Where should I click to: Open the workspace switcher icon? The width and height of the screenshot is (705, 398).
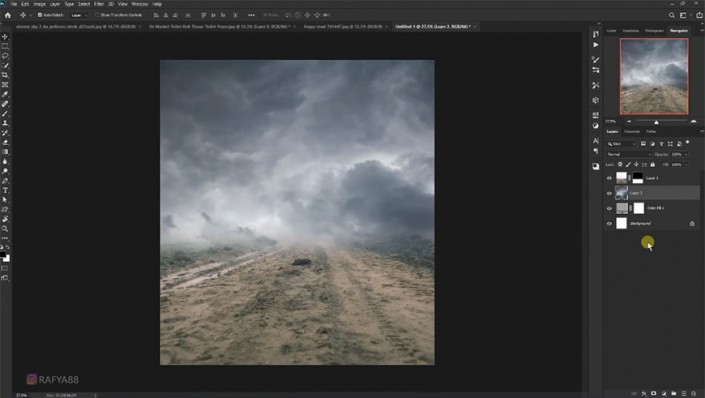coord(683,15)
